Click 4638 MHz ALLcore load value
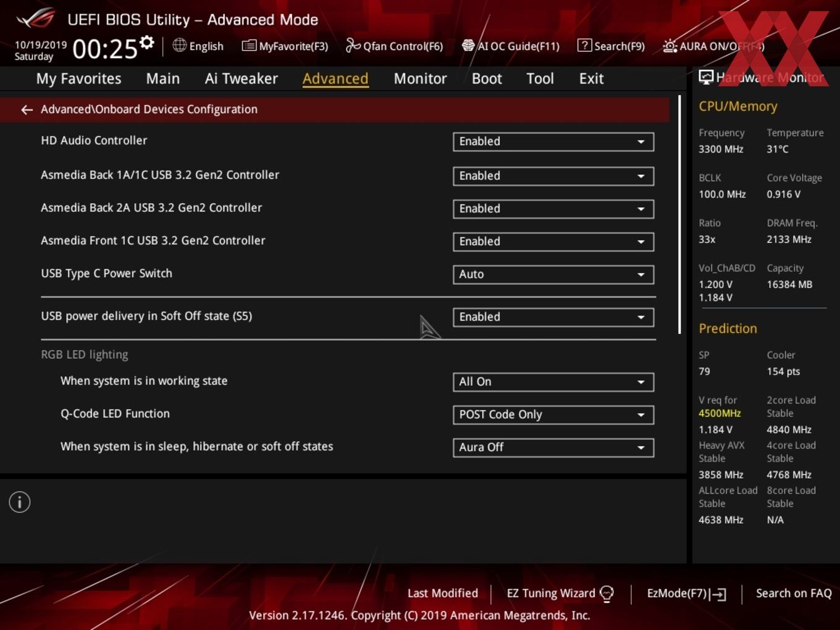 [x=721, y=520]
